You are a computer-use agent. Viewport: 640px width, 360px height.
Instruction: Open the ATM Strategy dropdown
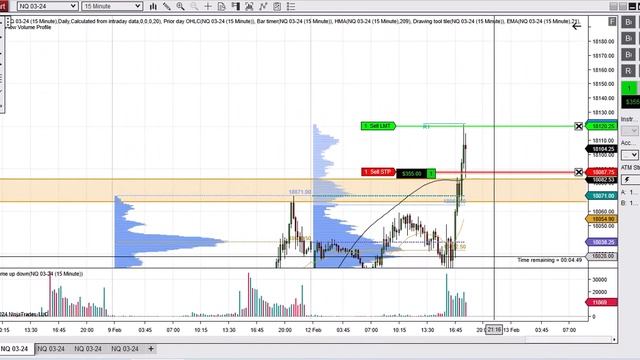click(x=630, y=180)
